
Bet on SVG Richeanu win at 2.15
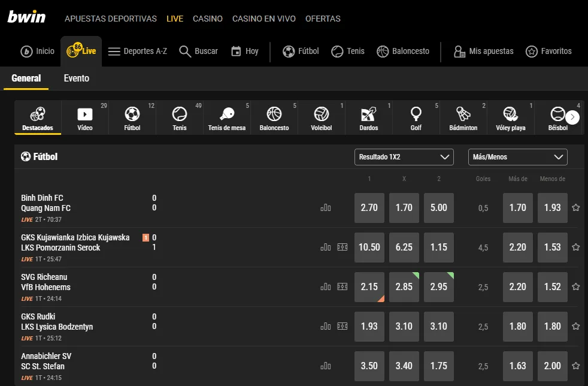pos(369,287)
